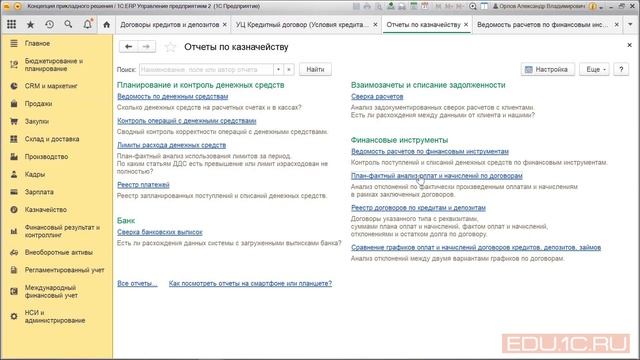Expand the search field history dropdown
The image size is (640, 360).
[x=278, y=69]
